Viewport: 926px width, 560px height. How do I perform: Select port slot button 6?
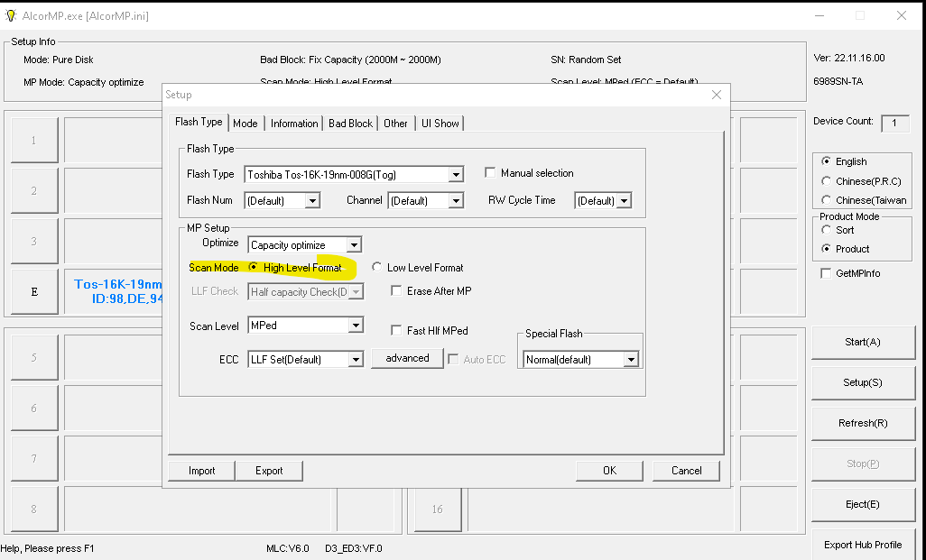[34, 408]
